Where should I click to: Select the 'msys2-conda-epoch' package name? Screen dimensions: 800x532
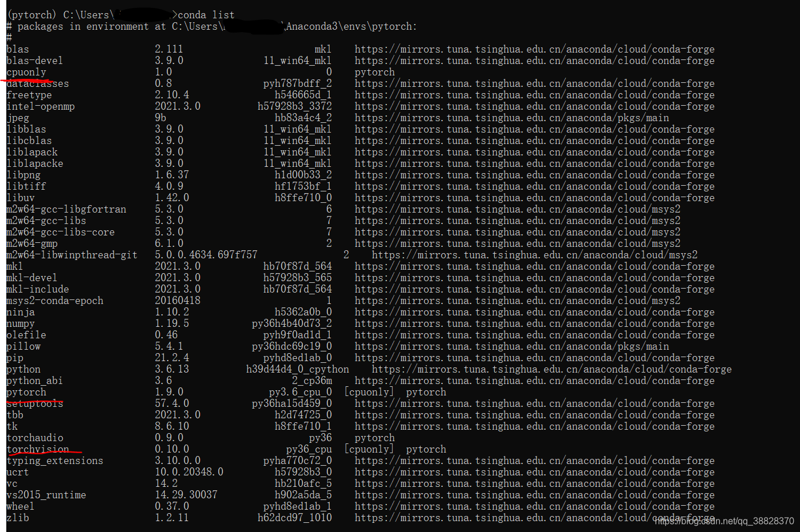coord(55,301)
